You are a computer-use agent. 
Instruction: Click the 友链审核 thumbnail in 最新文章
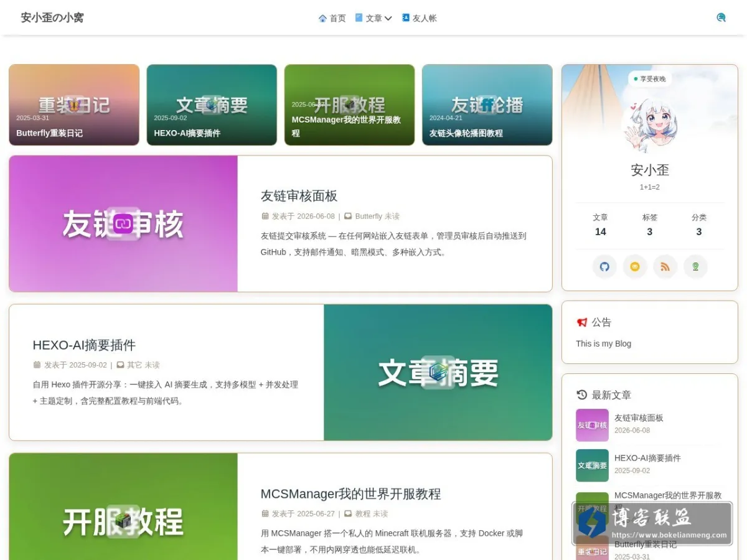click(592, 425)
